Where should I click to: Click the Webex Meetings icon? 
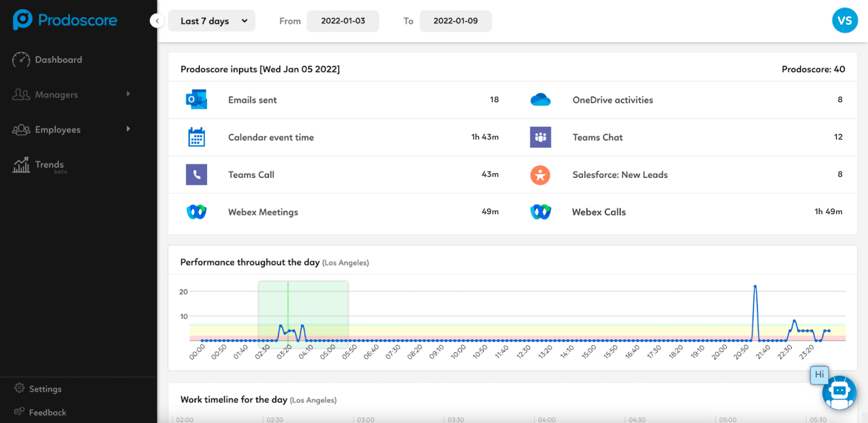[197, 212]
